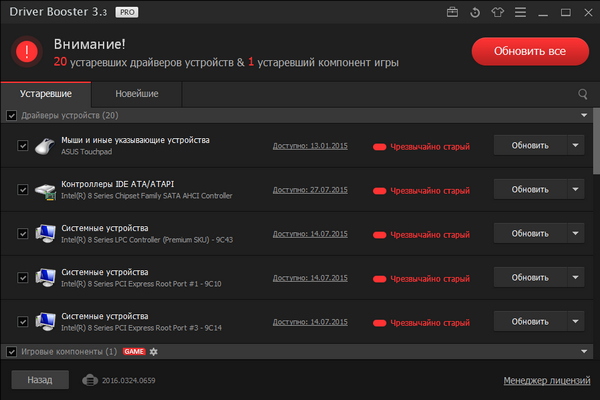Viewport: 600px width, 400px height.
Task: Open dropdown arrow for SATA AHCI Controller update
Action: (x=575, y=189)
